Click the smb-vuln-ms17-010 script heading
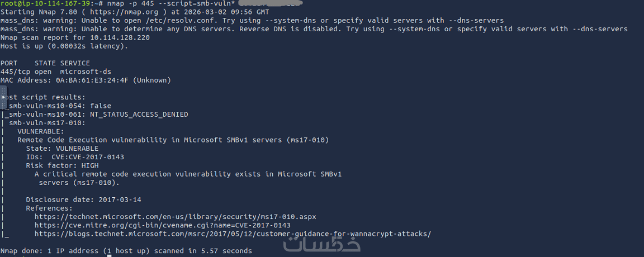The width and height of the screenshot is (644, 257). coord(47,123)
